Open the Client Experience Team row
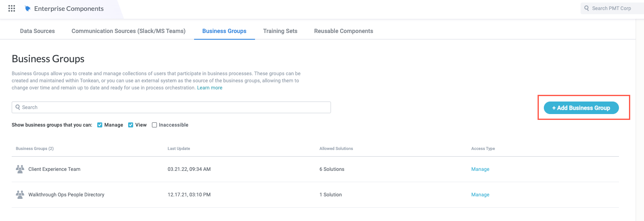The image size is (644, 221). click(54, 169)
